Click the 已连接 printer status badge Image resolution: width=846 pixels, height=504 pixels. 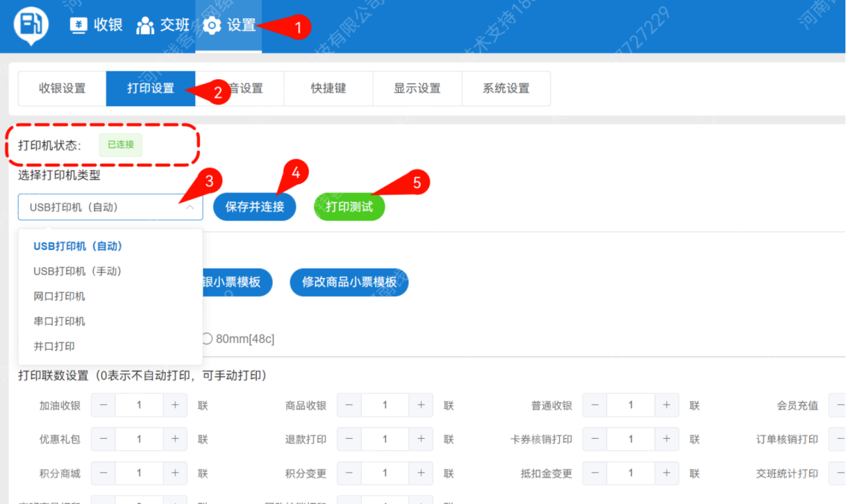(x=121, y=145)
